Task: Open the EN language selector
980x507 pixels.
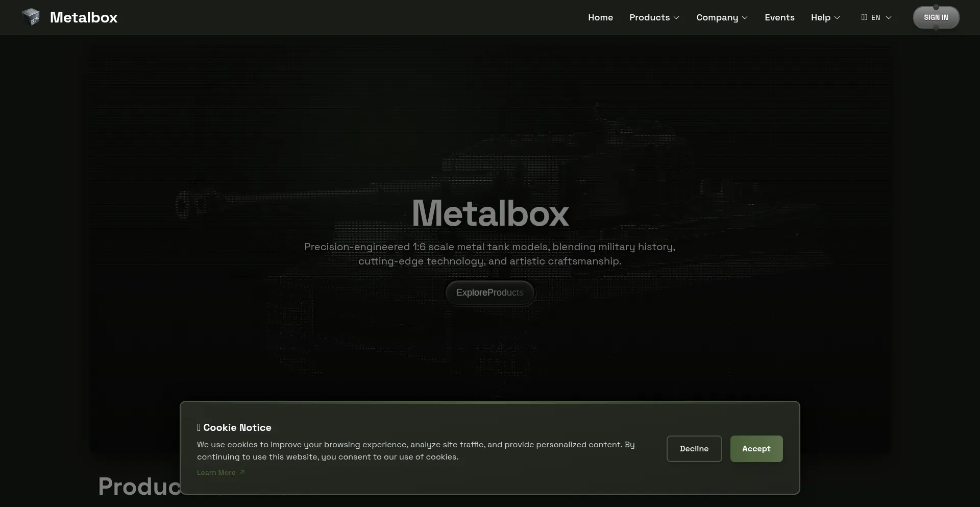Action: [877, 17]
